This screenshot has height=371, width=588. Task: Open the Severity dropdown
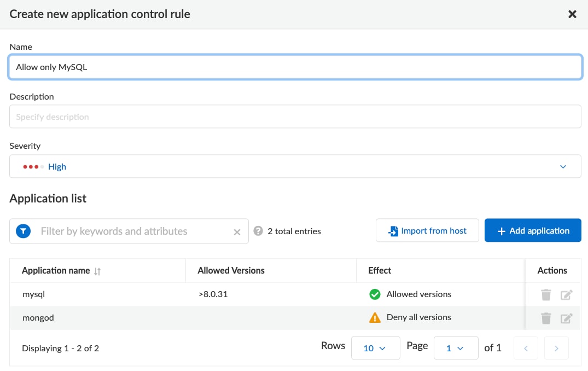click(295, 166)
